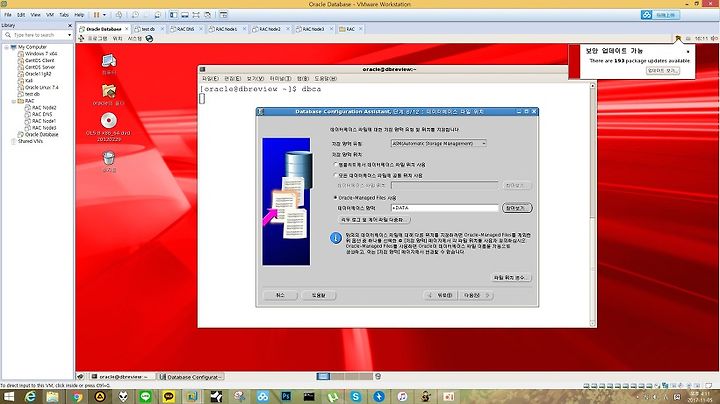This screenshot has height=404, width=720.
Task: Toggle the library sidebar view icon
Action: click(174, 15)
